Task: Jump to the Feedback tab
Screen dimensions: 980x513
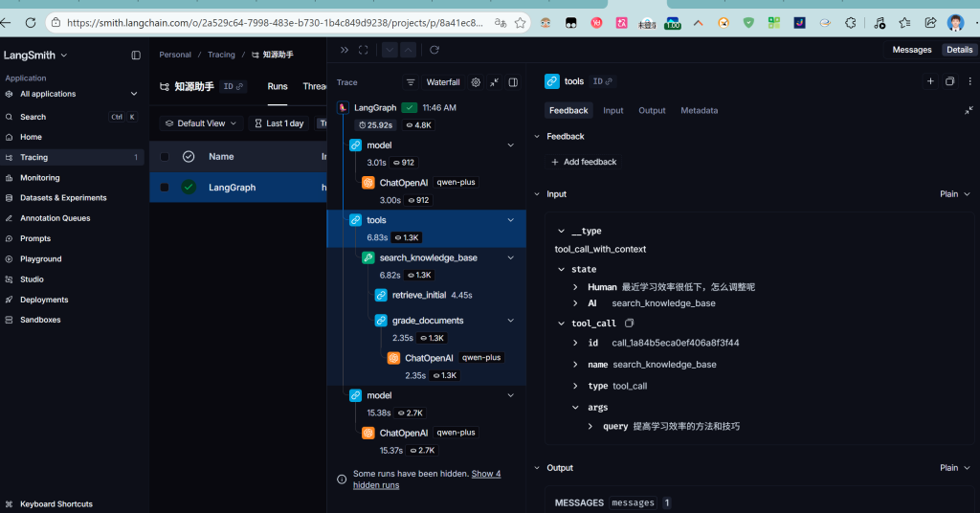Action: click(x=568, y=111)
